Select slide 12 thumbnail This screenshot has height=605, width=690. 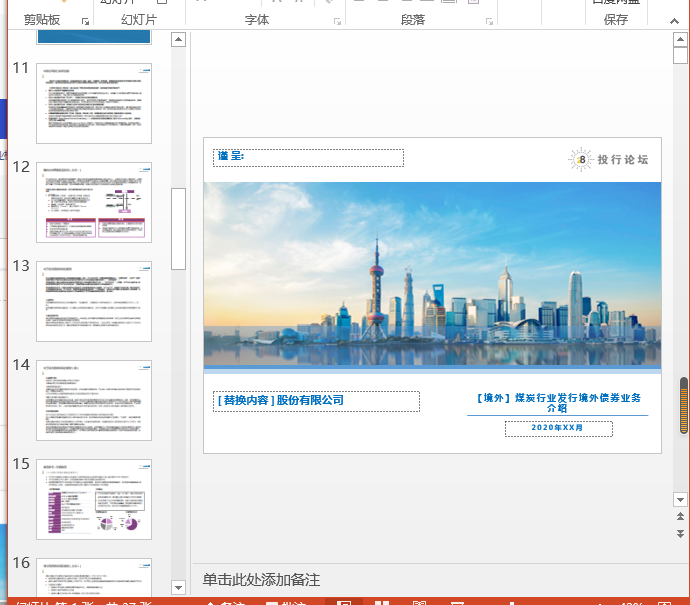pos(94,202)
